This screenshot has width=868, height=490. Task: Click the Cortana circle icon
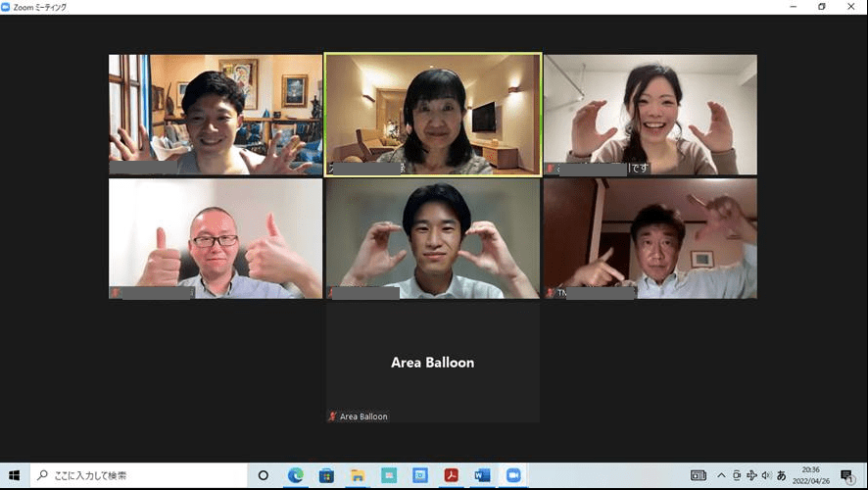[x=263, y=475]
